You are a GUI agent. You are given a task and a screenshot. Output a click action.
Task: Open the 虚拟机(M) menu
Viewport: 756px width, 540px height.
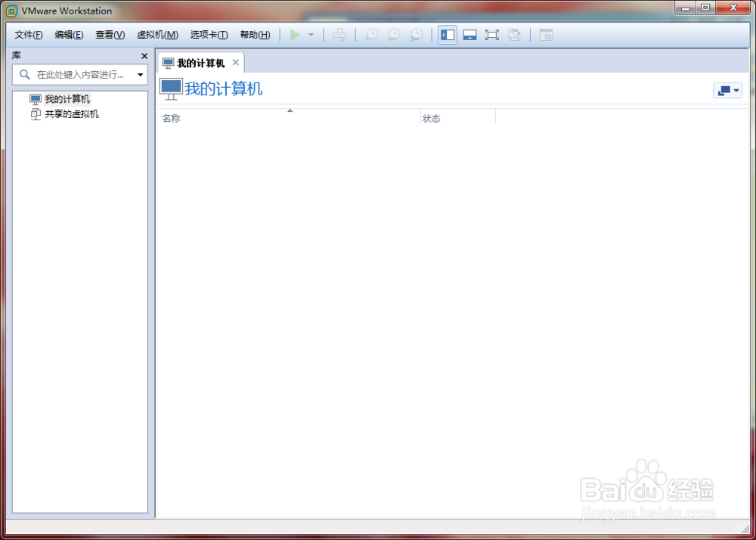click(157, 35)
